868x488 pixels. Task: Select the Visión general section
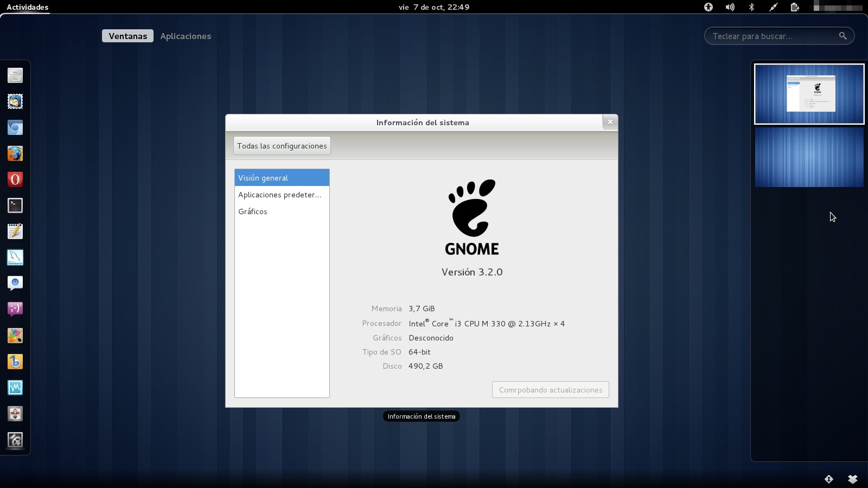(x=282, y=177)
